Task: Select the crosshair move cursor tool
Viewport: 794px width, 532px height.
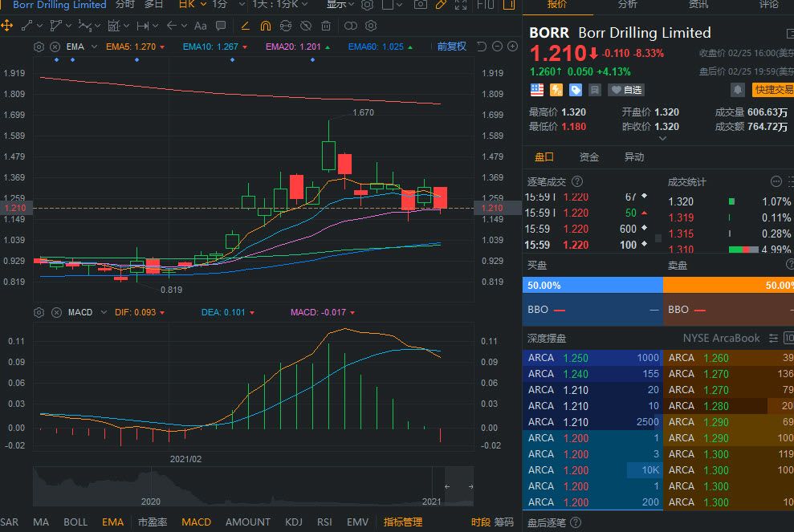Action: pyautogui.click(x=7, y=26)
